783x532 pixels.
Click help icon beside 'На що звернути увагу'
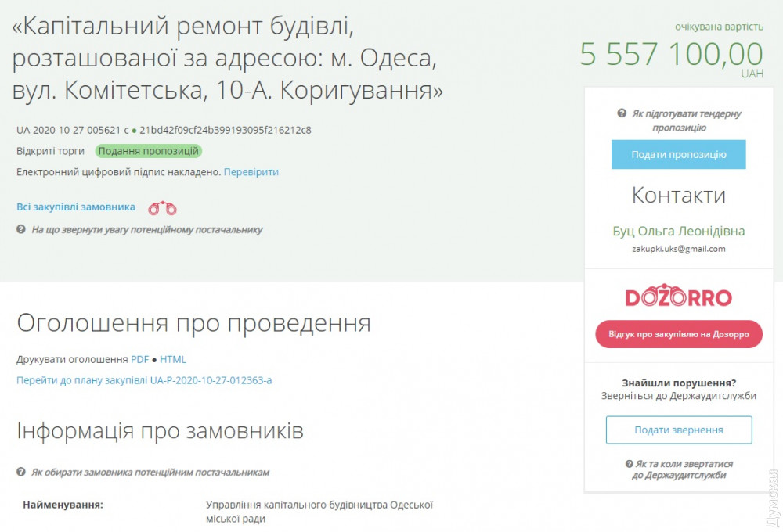coord(21,230)
